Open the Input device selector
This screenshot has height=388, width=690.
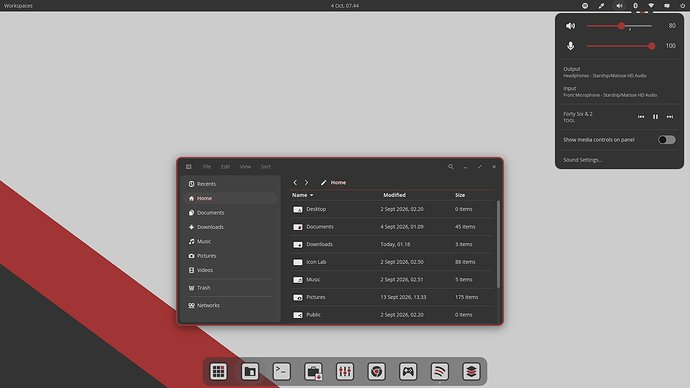click(619, 92)
